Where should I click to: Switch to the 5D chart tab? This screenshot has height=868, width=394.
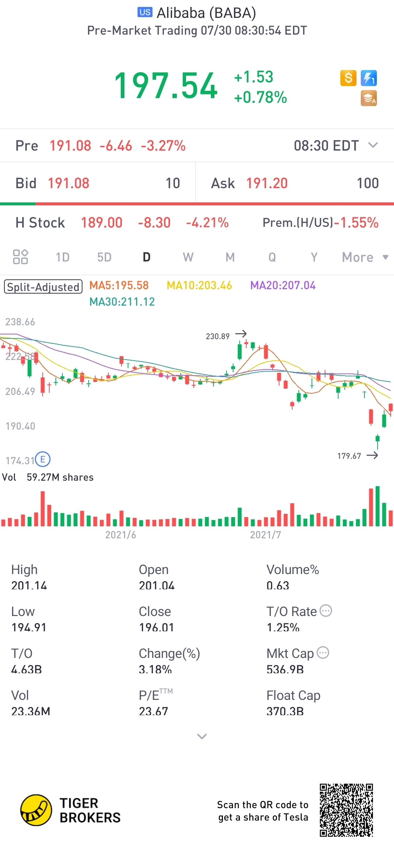coord(104,257)
